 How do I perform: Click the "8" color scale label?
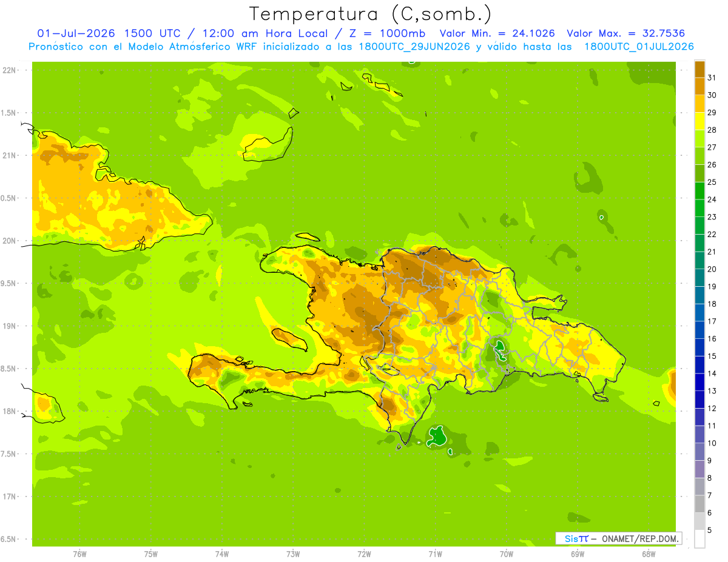point(710,478)
